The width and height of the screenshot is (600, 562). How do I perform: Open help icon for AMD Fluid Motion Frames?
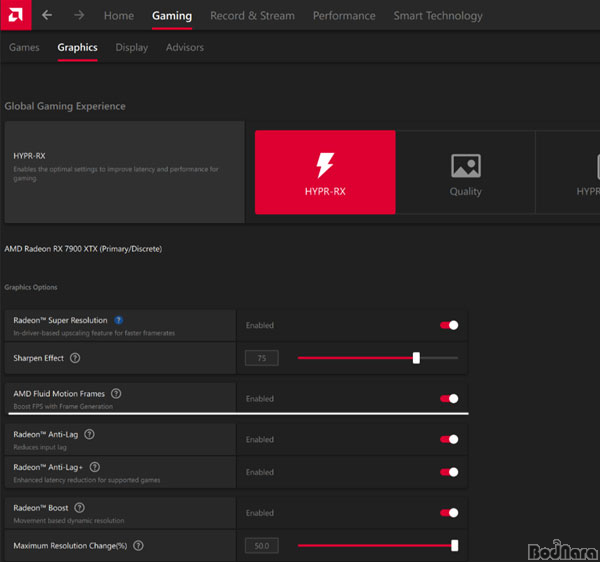tap(116, 393)
